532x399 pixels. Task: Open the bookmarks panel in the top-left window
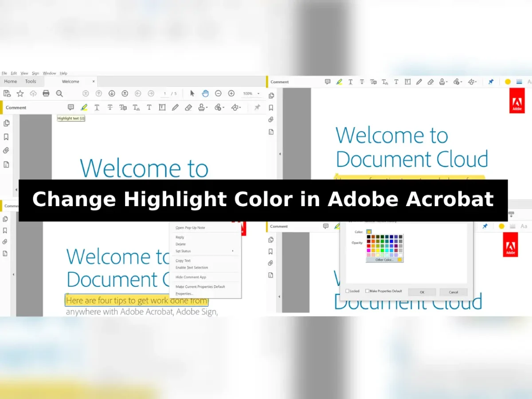tap(6, 137)
